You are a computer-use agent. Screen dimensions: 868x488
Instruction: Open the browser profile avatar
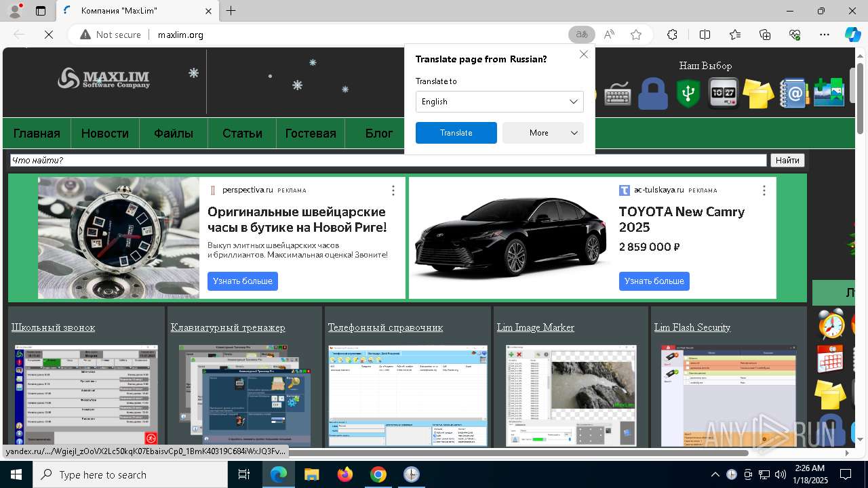click(15, 11)
